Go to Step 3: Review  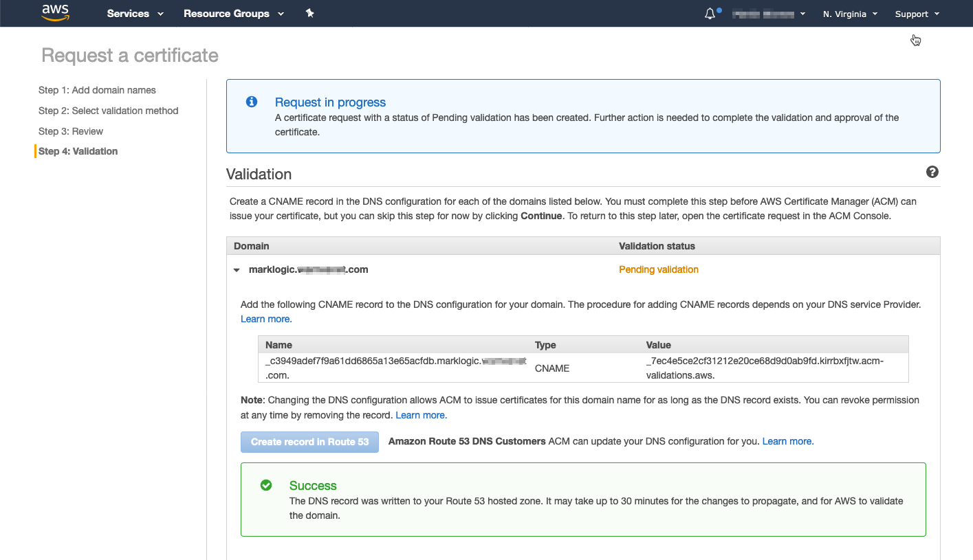71,131
